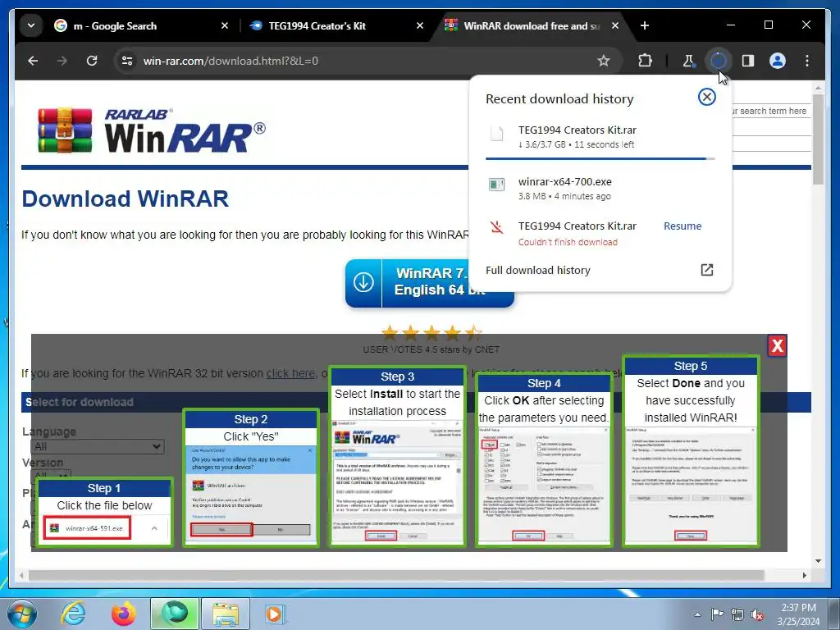Viewport: 840px width, 630px height.
Task: Click the search term input field
Action: pyautogui.click(x=771, y=111)
